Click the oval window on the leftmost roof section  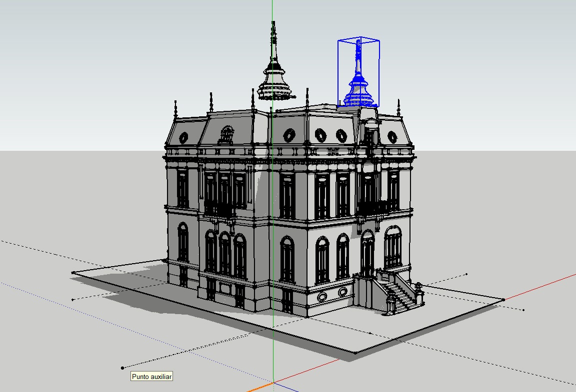click(x=183, y=137)
